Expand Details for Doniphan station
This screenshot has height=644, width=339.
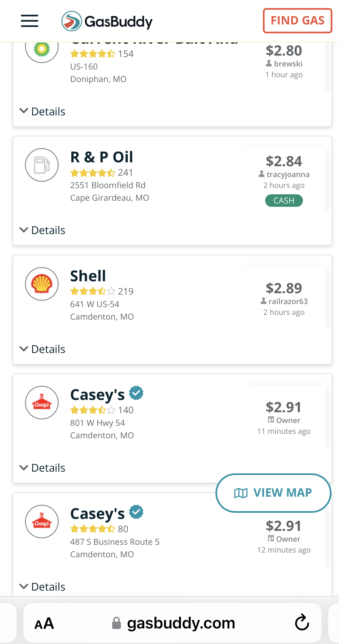(x=42, y=111)
